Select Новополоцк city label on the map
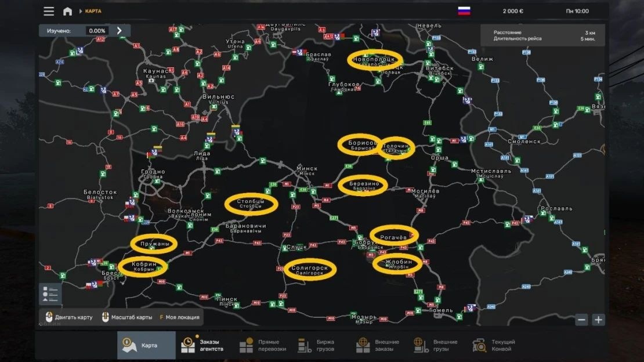The image size is (644, 362). [374, 60]
